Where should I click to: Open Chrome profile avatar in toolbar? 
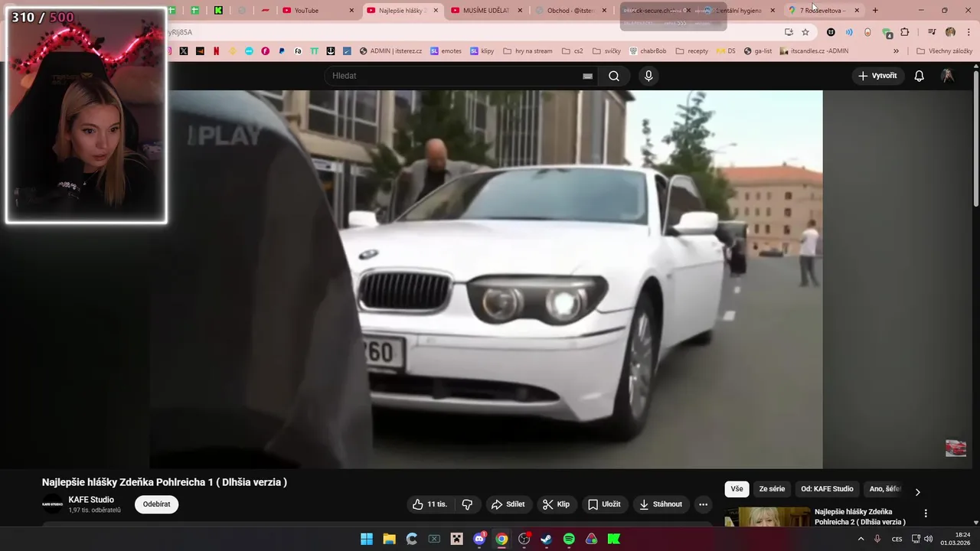coord(950,32)
